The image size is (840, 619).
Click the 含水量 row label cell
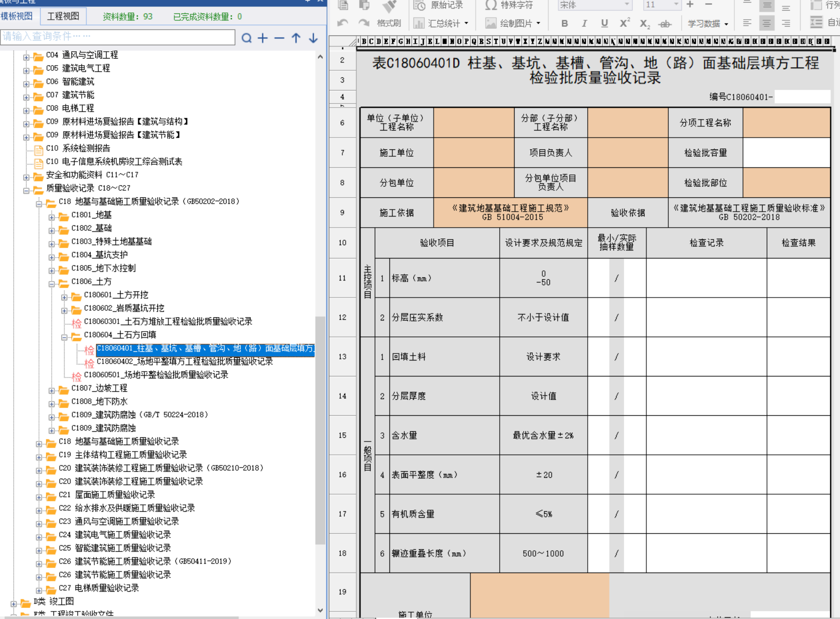click(444, 436)
